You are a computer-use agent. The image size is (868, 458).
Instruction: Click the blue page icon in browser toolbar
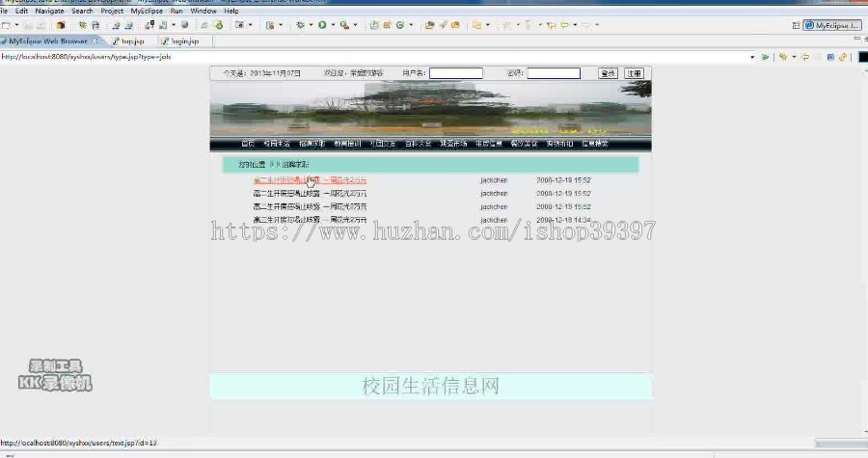(x=830, y=57)
